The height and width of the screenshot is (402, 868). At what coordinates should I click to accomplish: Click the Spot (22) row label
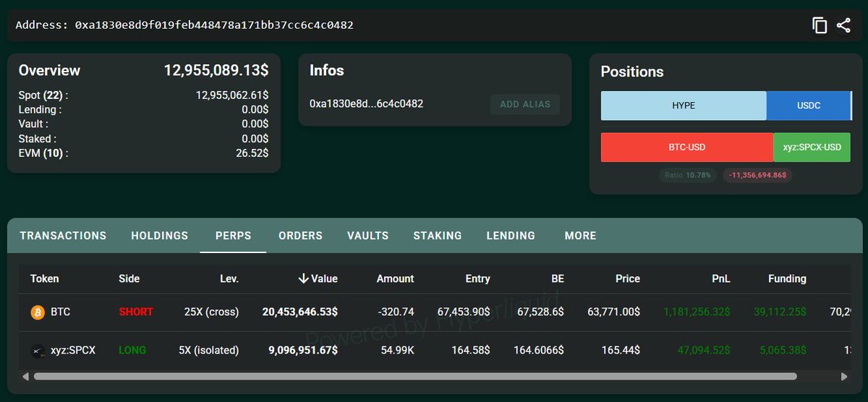pos(43,95)
